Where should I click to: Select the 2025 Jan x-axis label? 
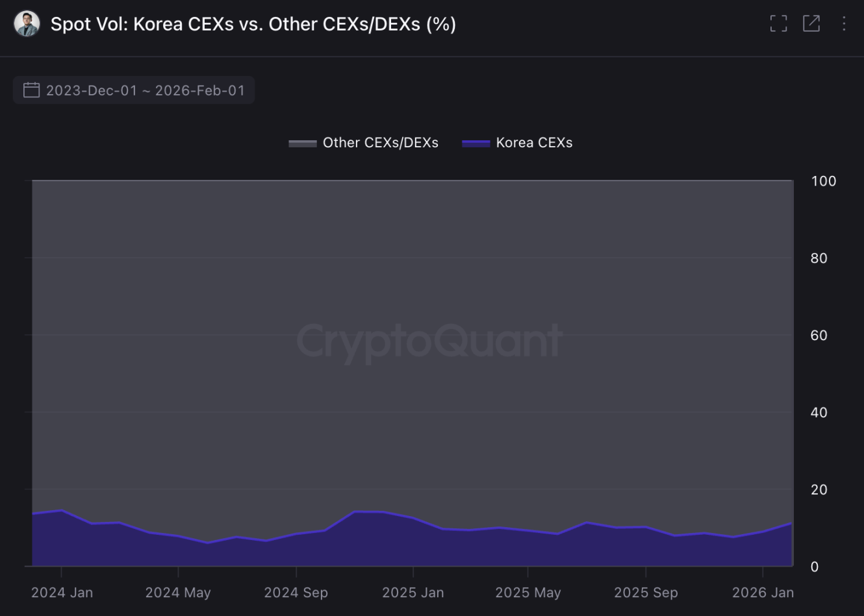click(x=413, y=593)
